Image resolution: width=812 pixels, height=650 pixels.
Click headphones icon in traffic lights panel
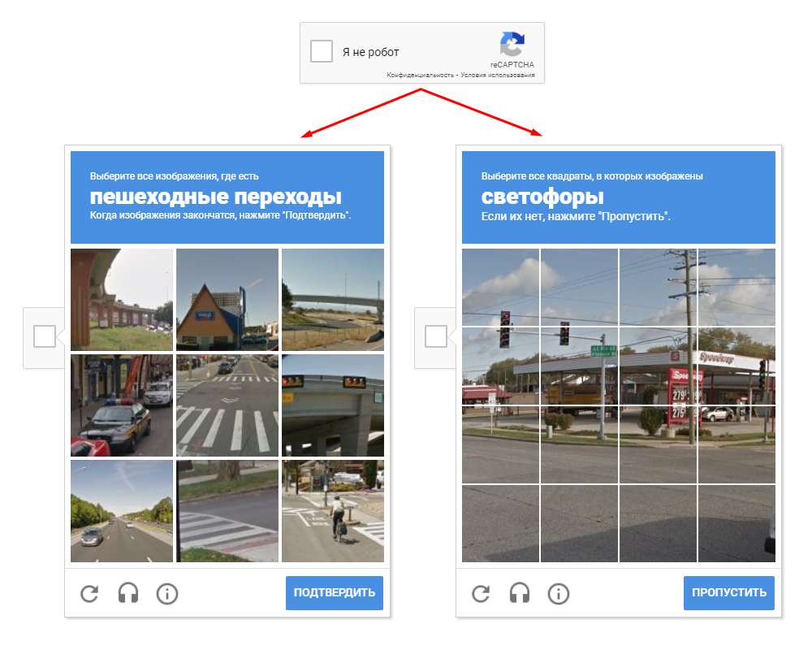tap(520, 593)
